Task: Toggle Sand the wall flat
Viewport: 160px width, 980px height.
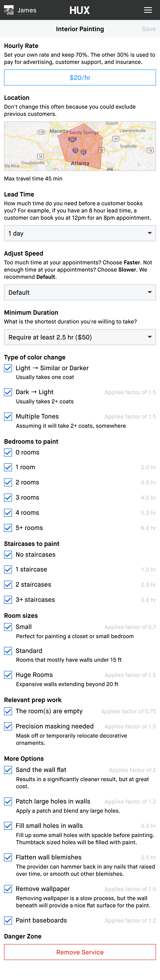Action: point(8,770)
